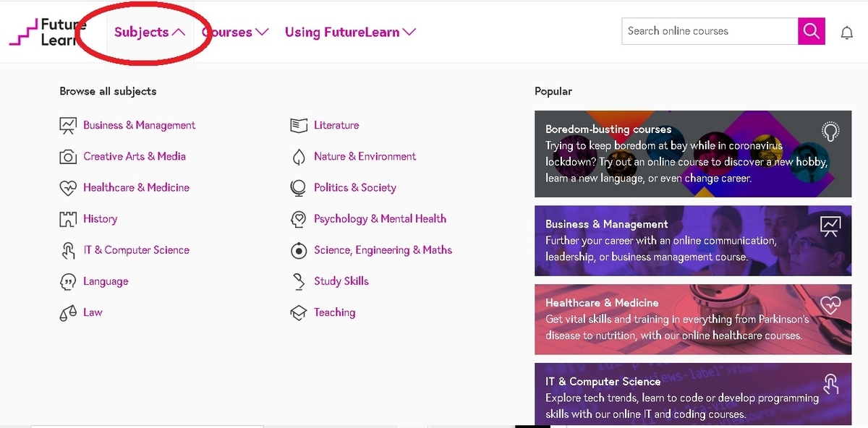The image size is (868, 428).
Task: Expand the Using FutureLearn dropdown
Action: pos(350,32)
